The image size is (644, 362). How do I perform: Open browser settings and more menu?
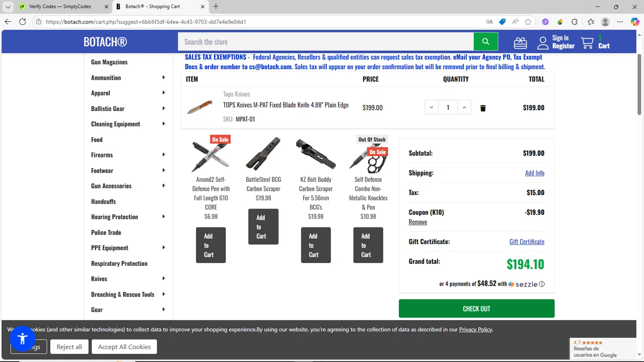tap(620, 22)
